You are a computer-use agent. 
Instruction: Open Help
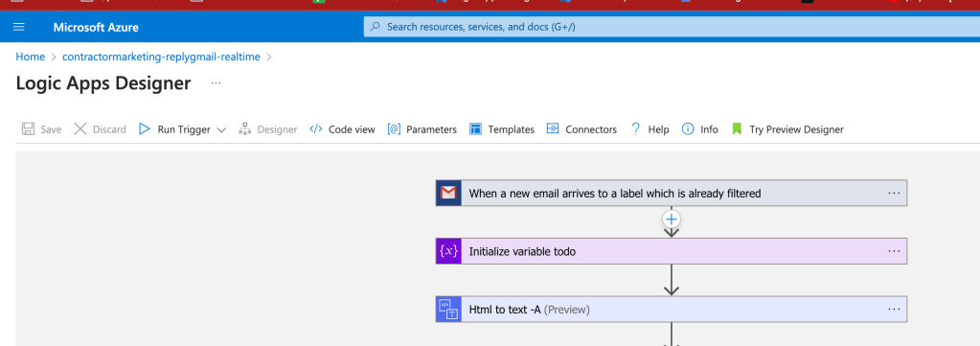click(659, 129)
